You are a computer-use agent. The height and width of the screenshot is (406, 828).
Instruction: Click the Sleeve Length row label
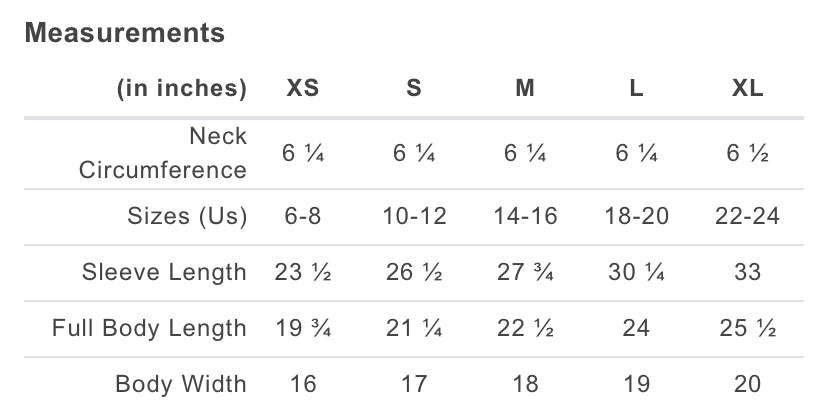click(x=165, y=272)
